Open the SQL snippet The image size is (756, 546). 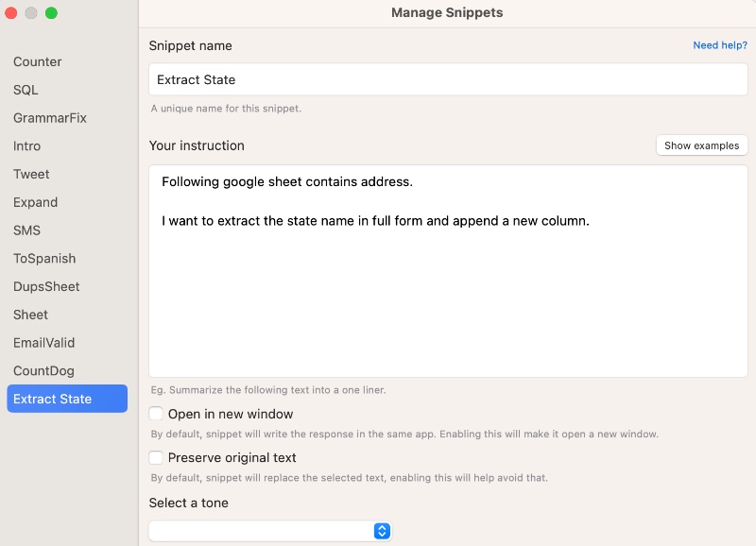pyautogui.click(x=26, y=91)
